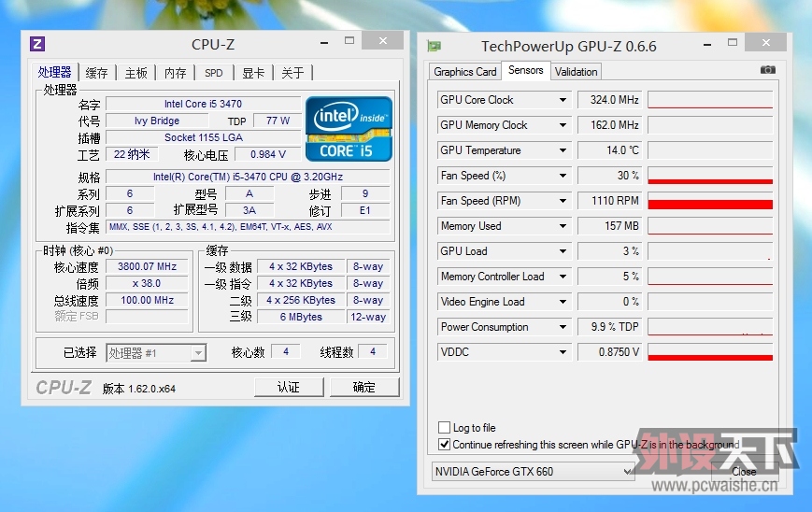812x512 pixels.
Task: Click the 4 x 256 KBytes L2 value
Action: point(301,300)
